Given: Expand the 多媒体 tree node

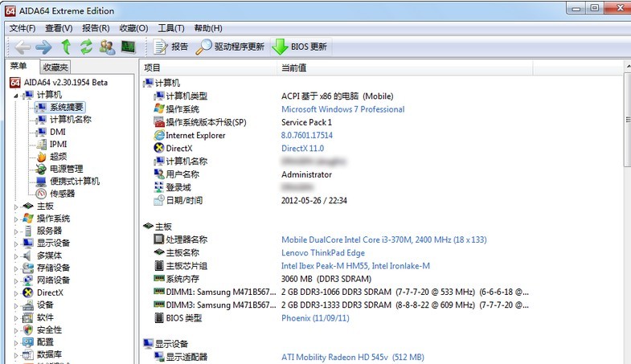Looking at the screenshot, I should tap(16, 256).
